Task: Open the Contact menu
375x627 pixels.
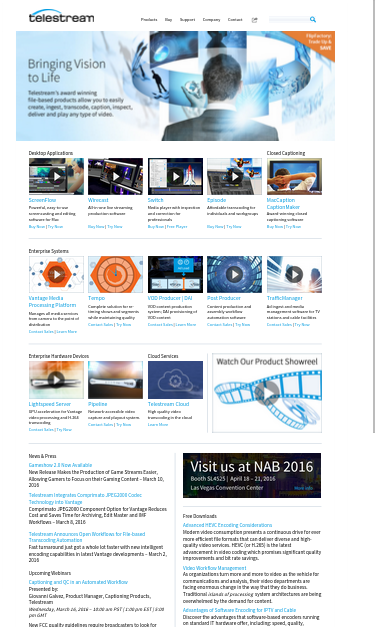Action: tap(235, 20)
